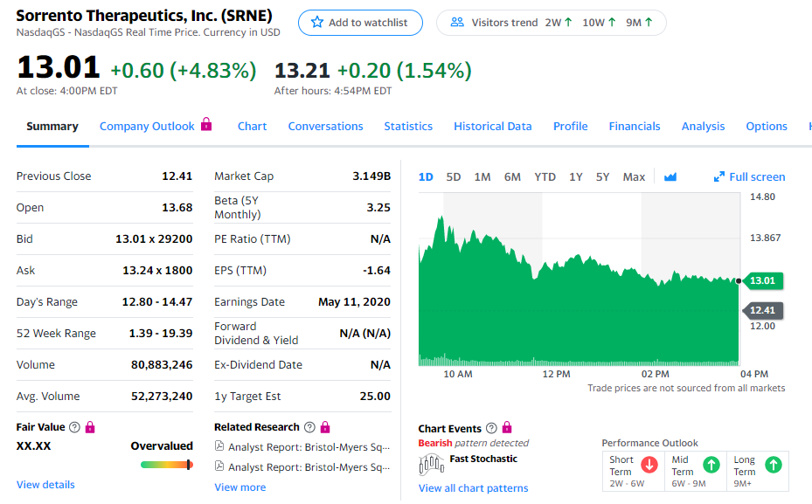Click the Fair Value help question mark

point(74,427)
